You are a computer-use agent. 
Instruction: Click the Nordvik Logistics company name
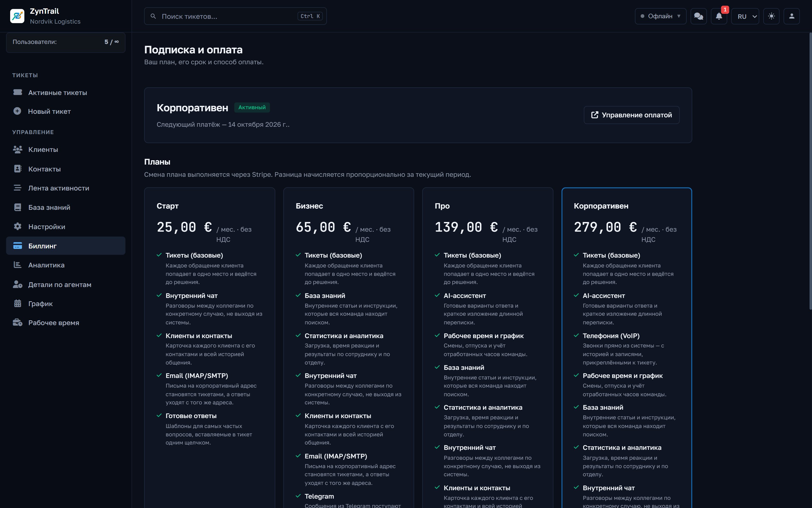[55, 22]
